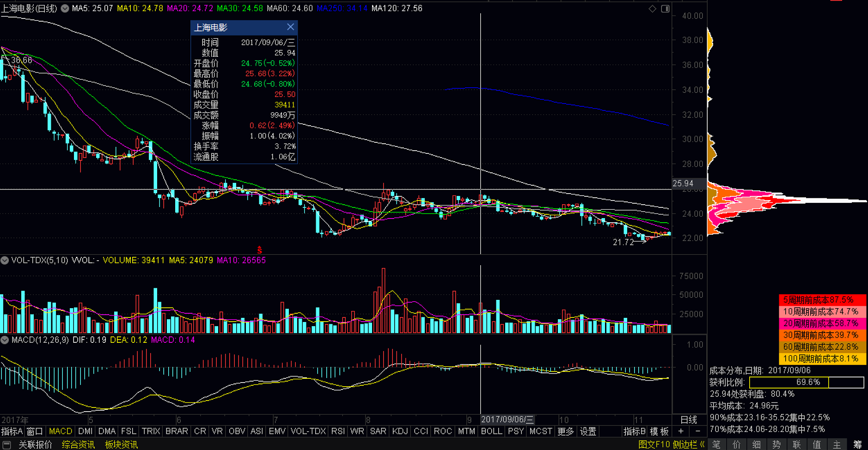Select the MACD indicator tab

click(x=61, y=431)
